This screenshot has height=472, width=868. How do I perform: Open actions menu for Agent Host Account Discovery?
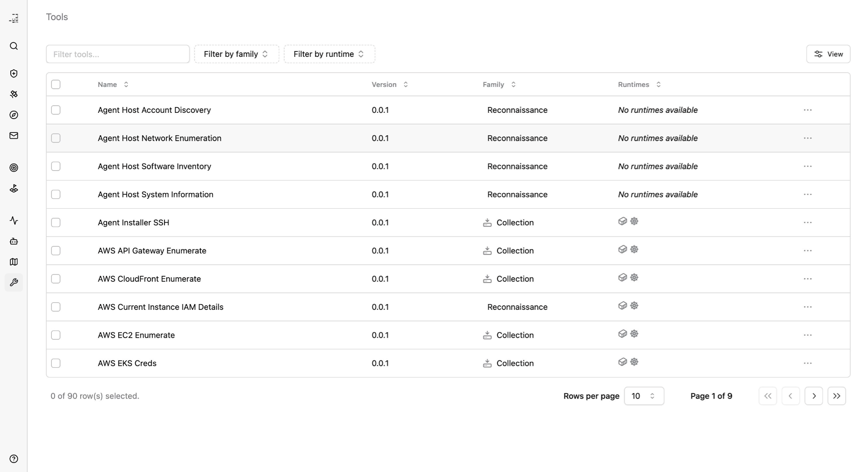click(x=808, y=110)
